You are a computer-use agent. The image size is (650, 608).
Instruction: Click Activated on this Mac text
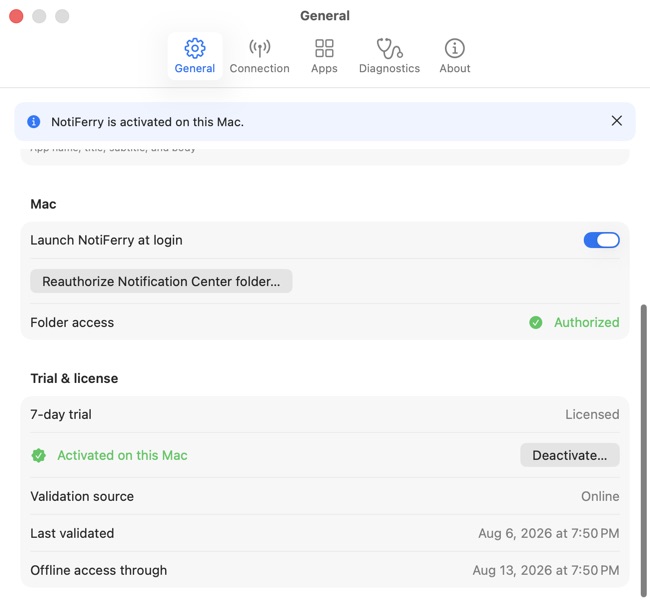122,455
